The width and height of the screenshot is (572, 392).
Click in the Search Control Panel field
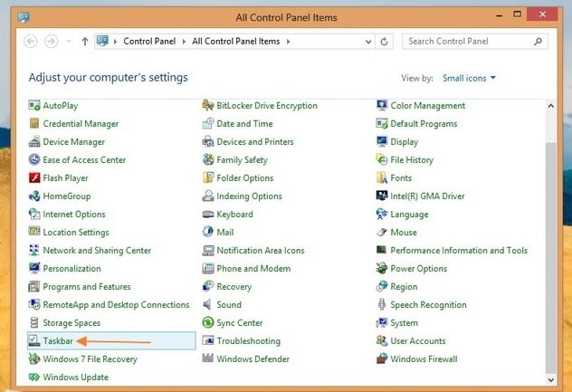pyautogui.click(x=474, y=42)
